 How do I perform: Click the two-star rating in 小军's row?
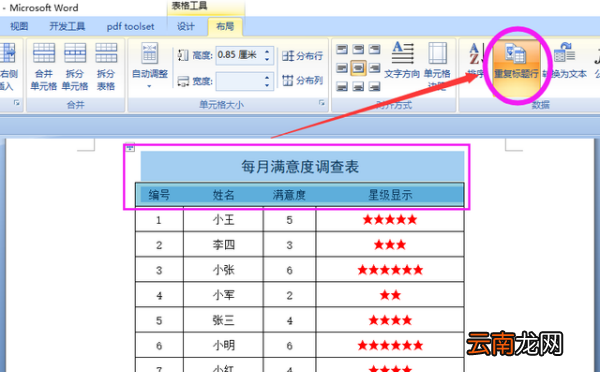click(x=390, y=295)
